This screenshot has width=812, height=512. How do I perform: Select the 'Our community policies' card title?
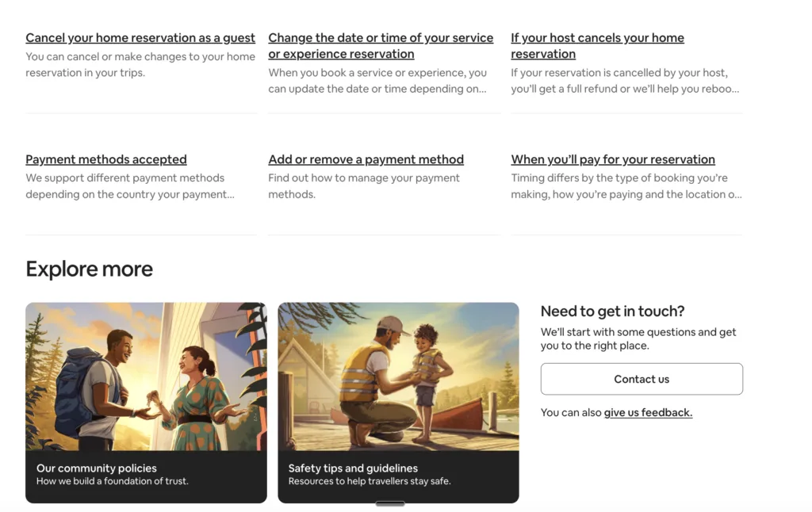(x=97, y=468)
